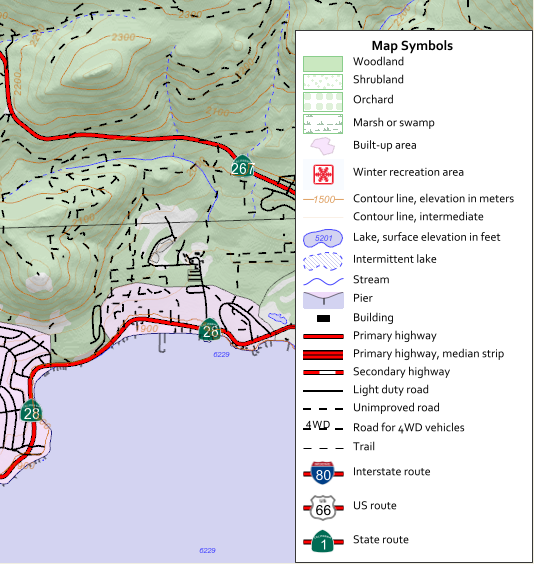The height and width of the screenshot is (566, 535).
Task: Click the Lake surface elevation 5201 symbol
Action: tap(323, 238)
